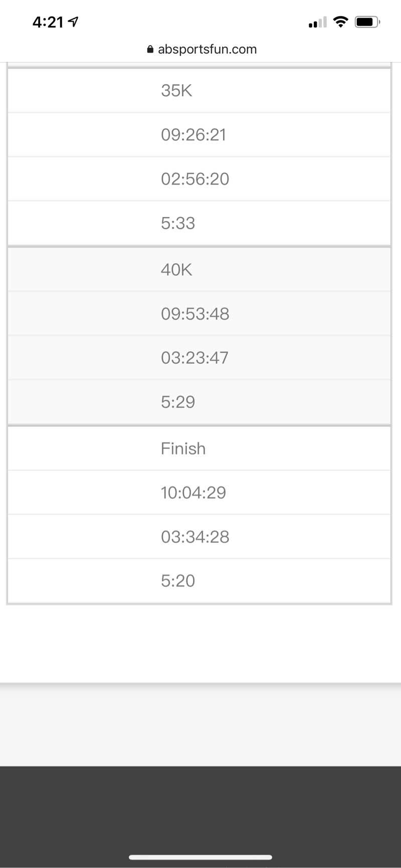Click the 09:26:21 clock time cell
Screen dimensions: 401x868
point(193,135)
